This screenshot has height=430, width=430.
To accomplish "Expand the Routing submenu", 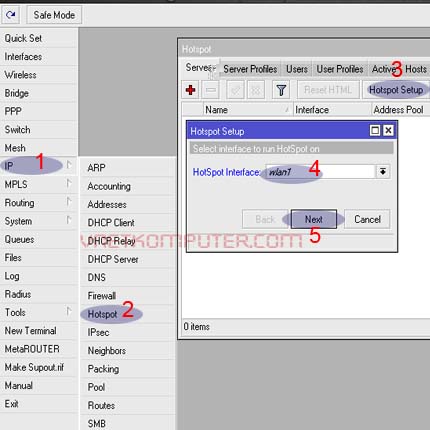I will pyautogui.click(x=39, y=203).
